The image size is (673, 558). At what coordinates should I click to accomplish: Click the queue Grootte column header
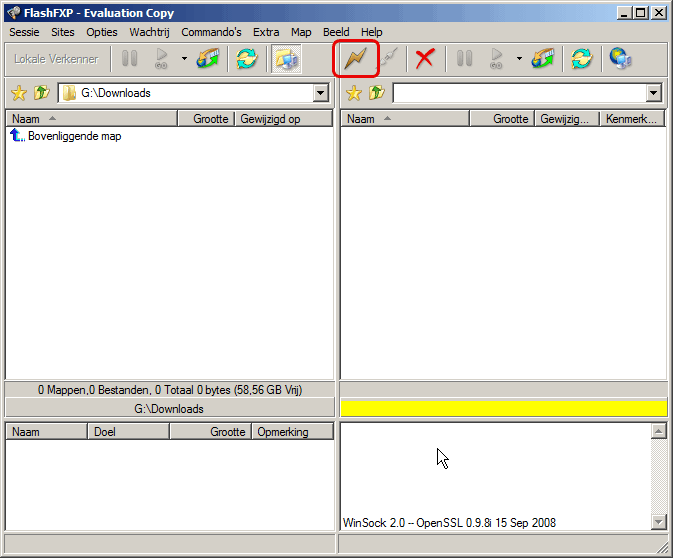(210, 431)
